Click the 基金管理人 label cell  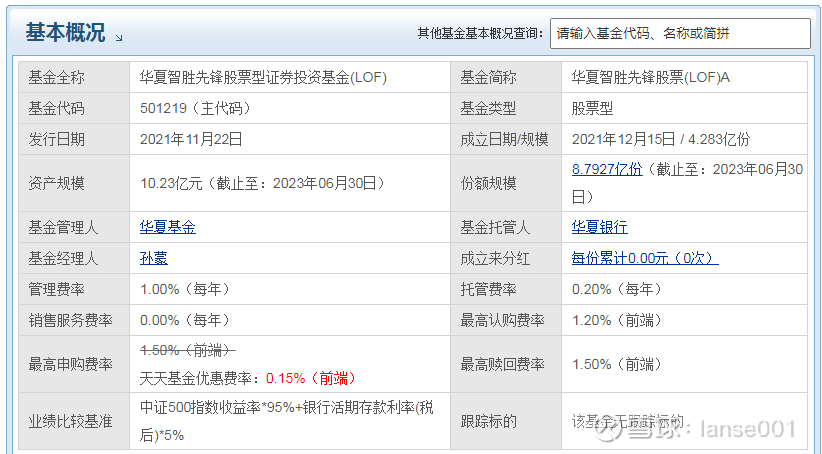coord(74,228)
